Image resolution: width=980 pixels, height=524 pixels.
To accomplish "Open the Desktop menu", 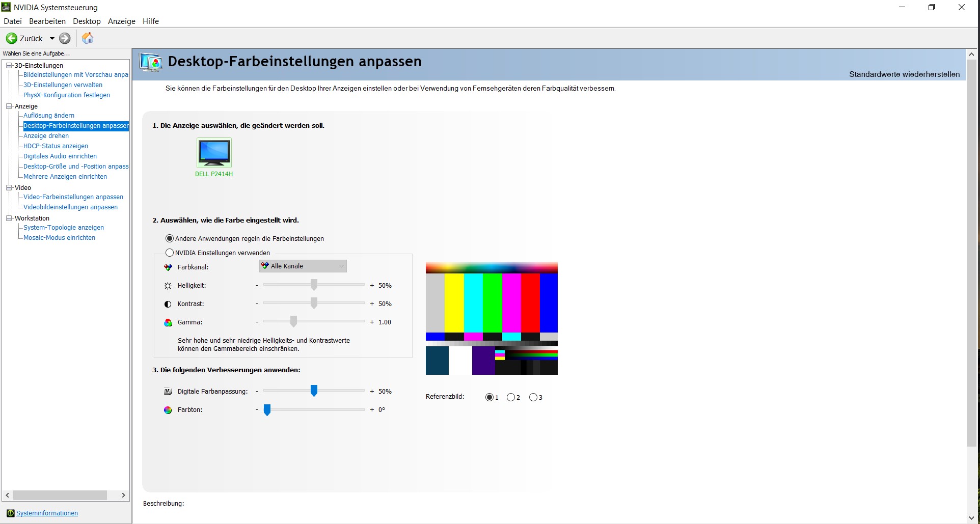I will (87, 21).
